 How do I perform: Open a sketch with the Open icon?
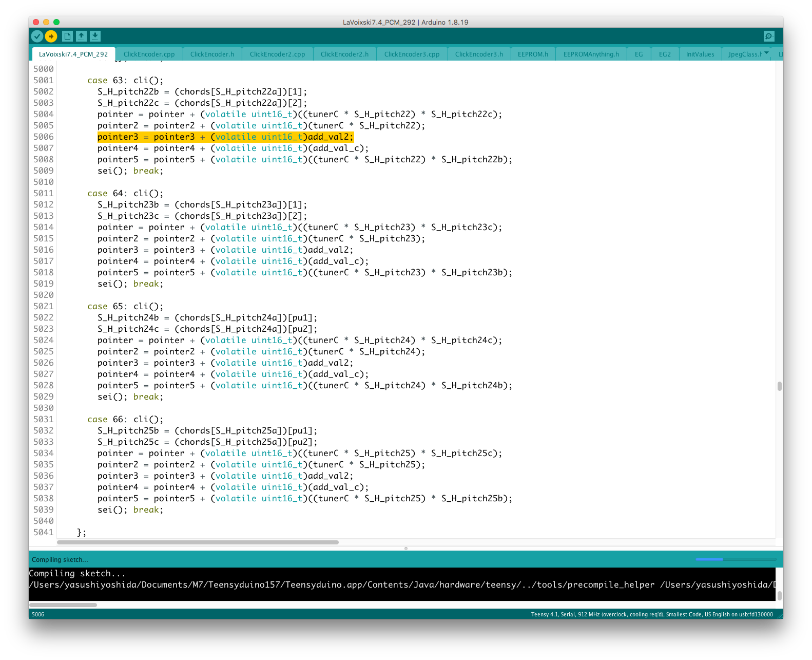[81, 36]
